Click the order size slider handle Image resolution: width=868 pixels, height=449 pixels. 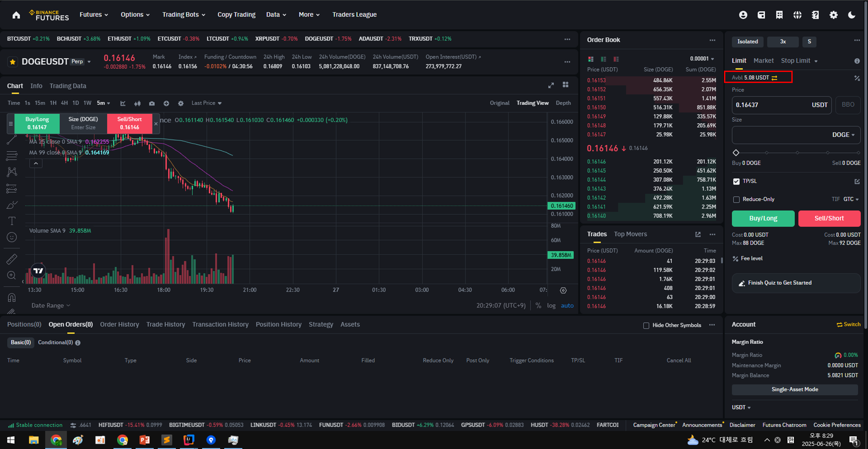click(x=736, y=153)
